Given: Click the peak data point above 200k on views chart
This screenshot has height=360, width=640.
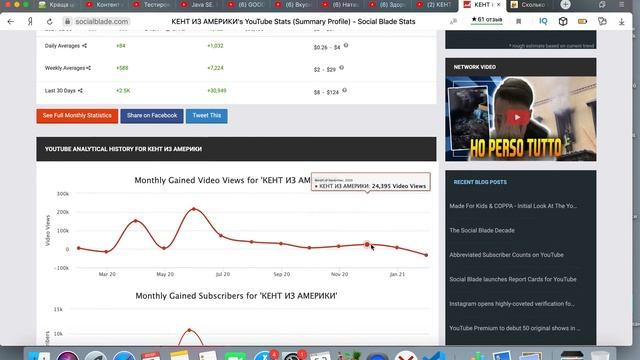Looking at the screenshot, I should (x=194, y=209).
